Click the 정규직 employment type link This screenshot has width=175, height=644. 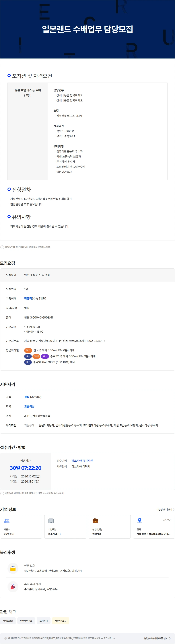pyautogui.click(x=28, y=298)
